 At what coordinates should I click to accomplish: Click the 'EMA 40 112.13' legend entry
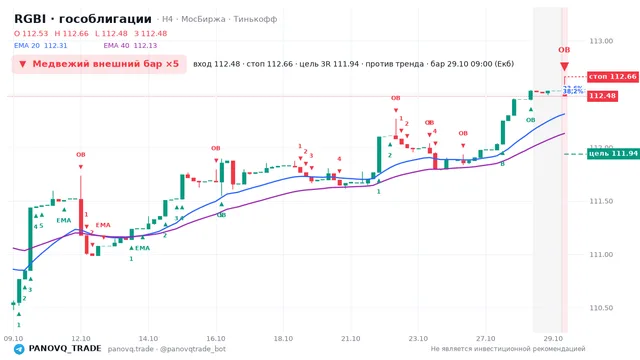[130, 46]
